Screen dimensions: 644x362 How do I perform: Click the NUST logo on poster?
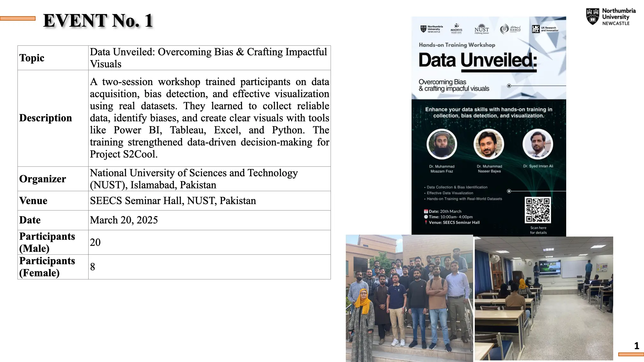(481, 29)
